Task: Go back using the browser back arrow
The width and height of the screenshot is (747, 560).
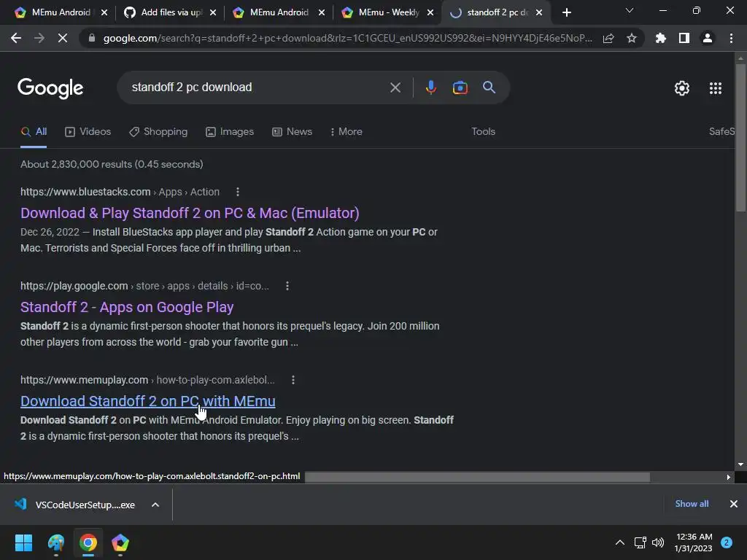Action: tap(16, 38)
